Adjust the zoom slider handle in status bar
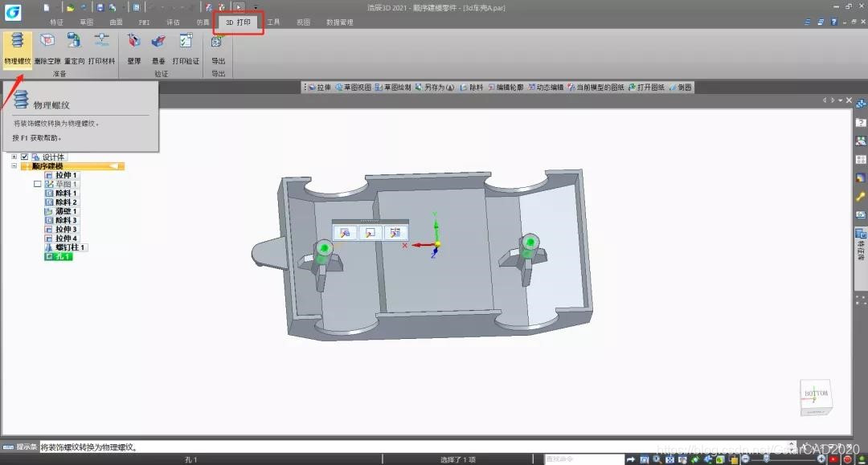Image resolution: width=868 pixels, height=465 pixels. tap(767, 459)
